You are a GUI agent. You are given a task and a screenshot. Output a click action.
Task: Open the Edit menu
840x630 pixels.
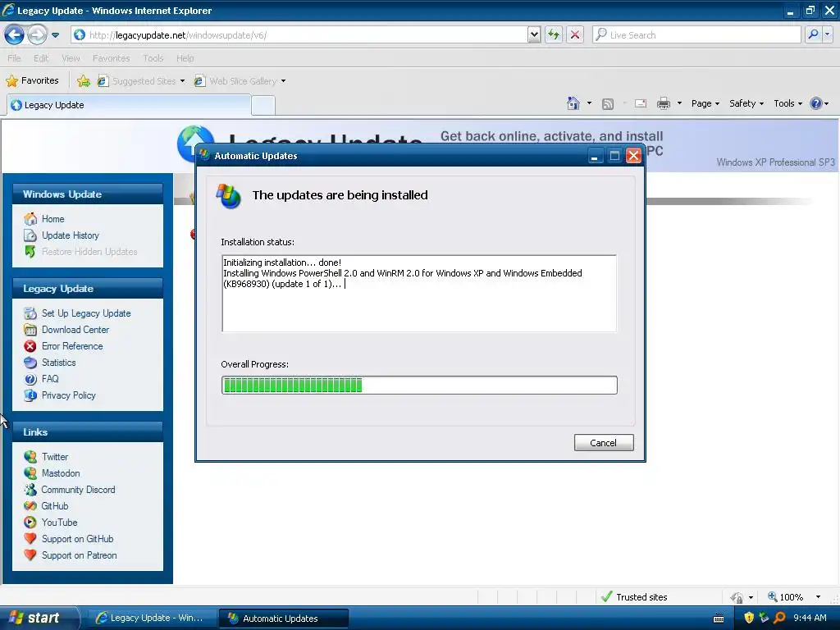click(x=41, y=58)
